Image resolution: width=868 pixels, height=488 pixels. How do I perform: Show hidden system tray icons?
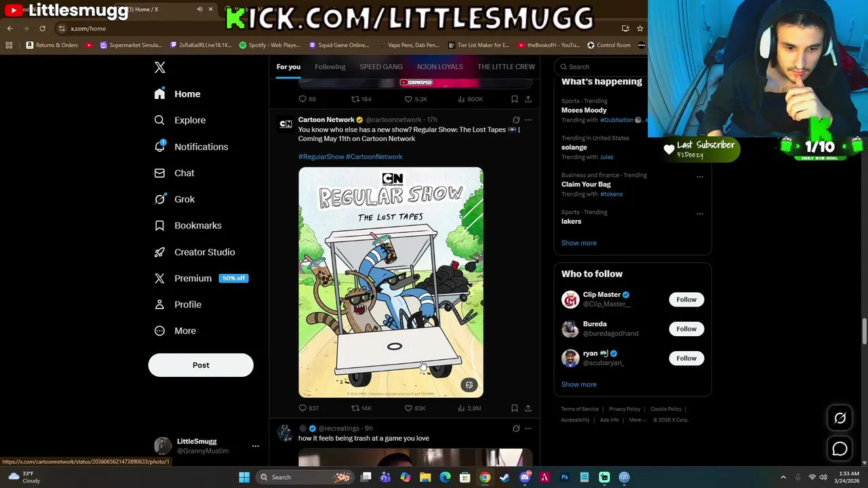[x=783, y=477]
